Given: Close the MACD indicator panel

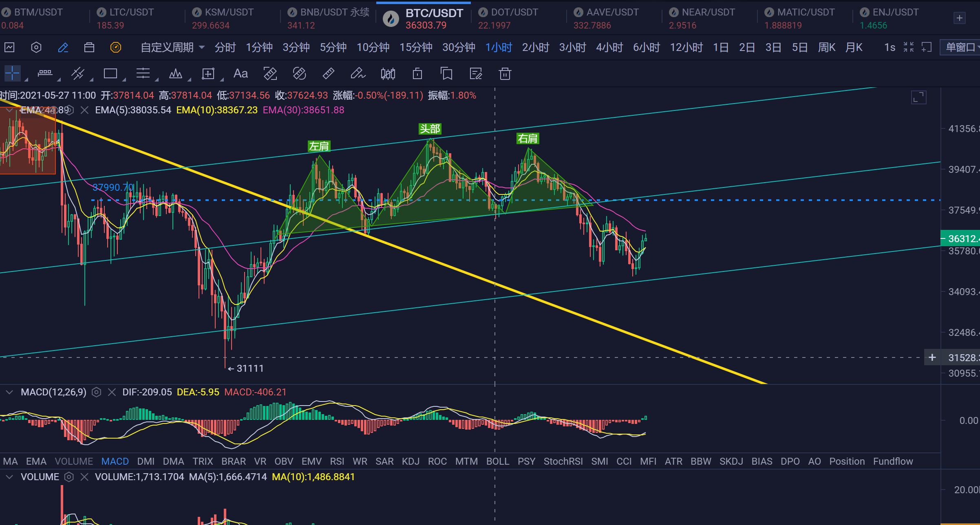Looking at the screenshot, I should click(x=112, y=392).
